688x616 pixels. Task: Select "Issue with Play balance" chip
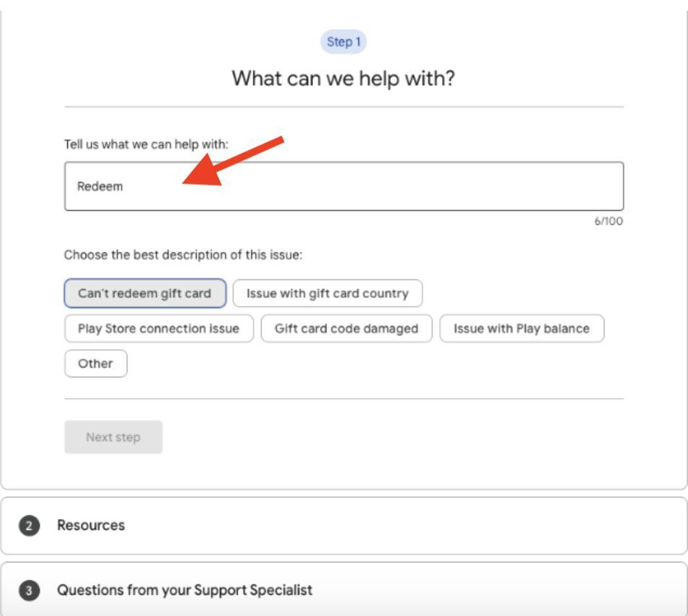coord(521,329)
